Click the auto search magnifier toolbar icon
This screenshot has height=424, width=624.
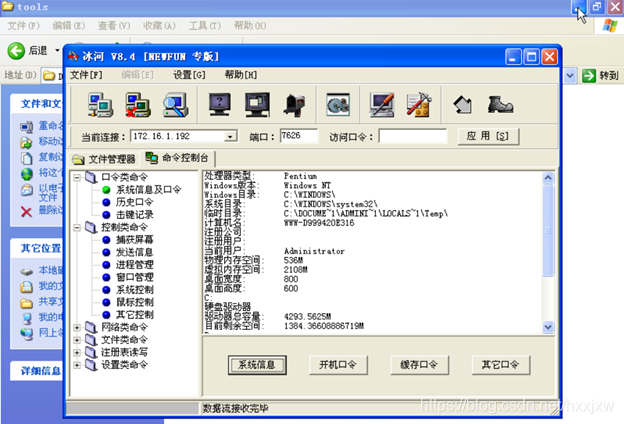coord(176,105)
